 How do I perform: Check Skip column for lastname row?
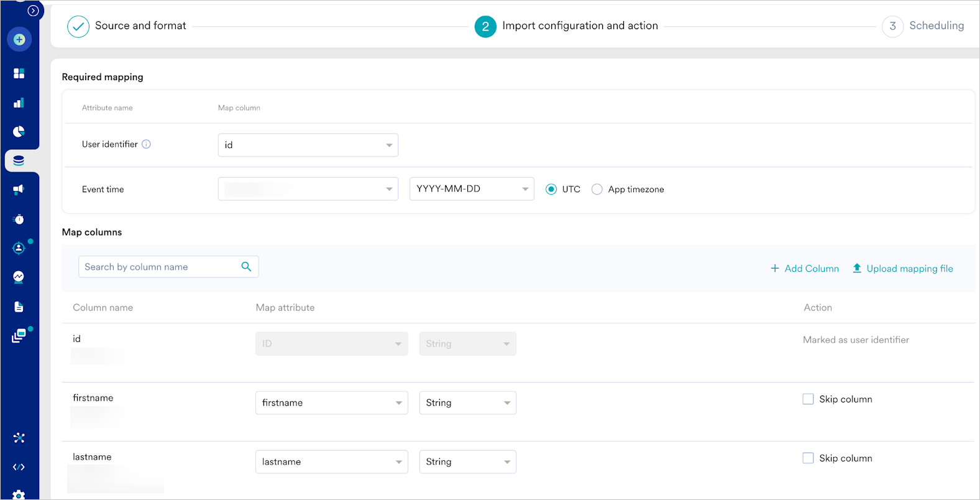[808, 458]
